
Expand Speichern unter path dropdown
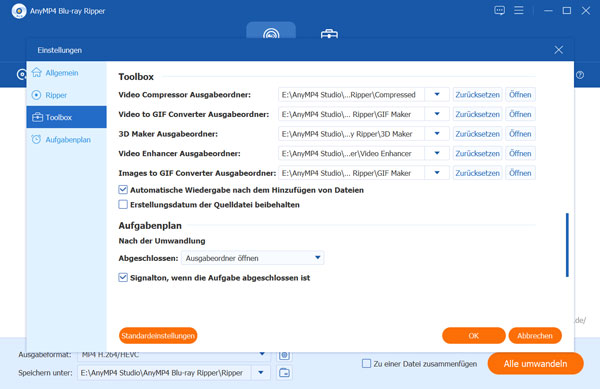[x=261, y=373]
